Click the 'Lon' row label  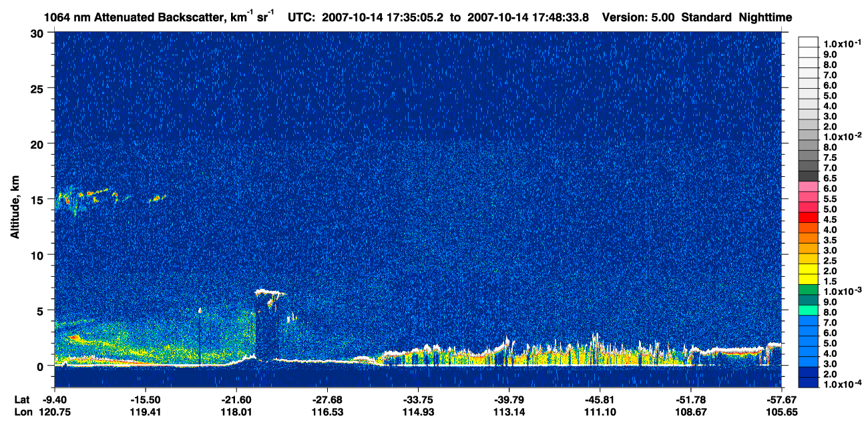point(22,412)
